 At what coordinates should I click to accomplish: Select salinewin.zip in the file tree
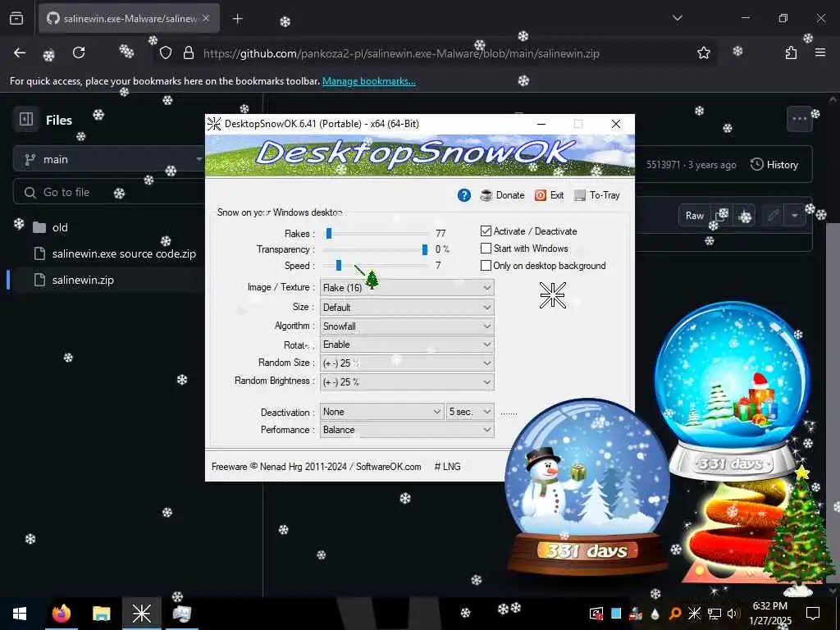tap(83, 281)
